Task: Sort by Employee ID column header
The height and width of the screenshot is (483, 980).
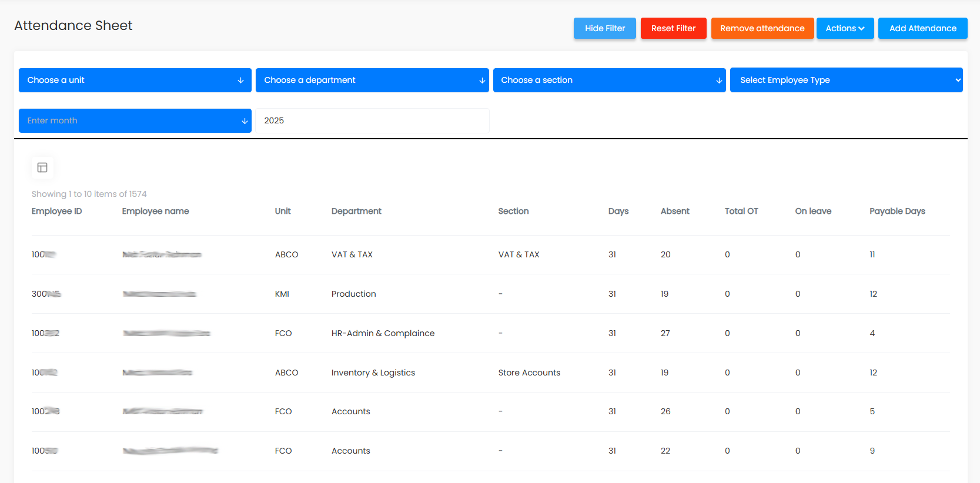Action: pos(56,212)
